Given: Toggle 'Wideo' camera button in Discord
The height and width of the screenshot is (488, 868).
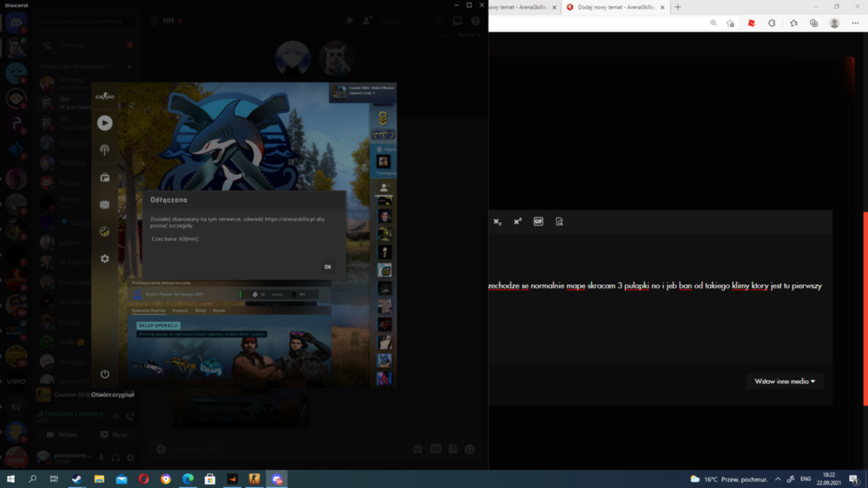Looking at the screenshot, I should pyautogui.click(x=62, y=435).
